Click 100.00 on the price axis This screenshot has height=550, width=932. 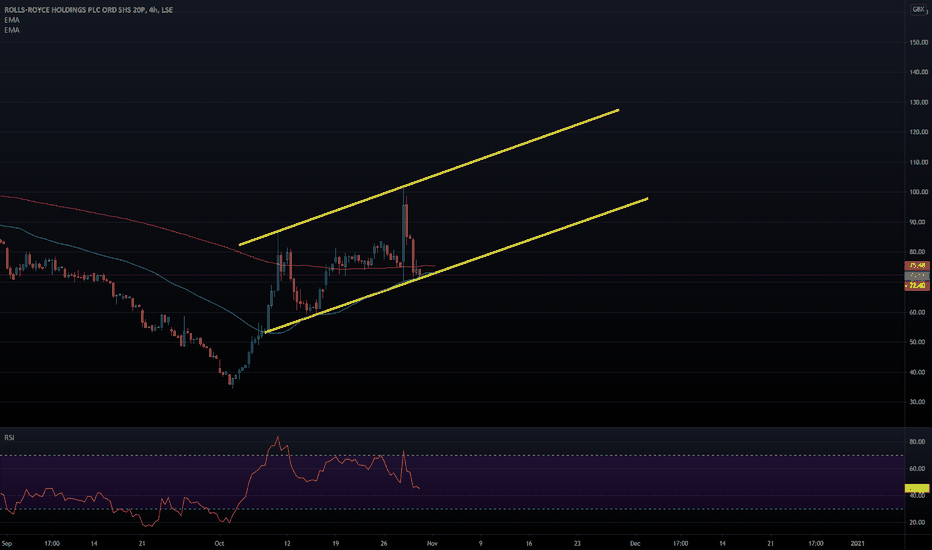point(918,192)
